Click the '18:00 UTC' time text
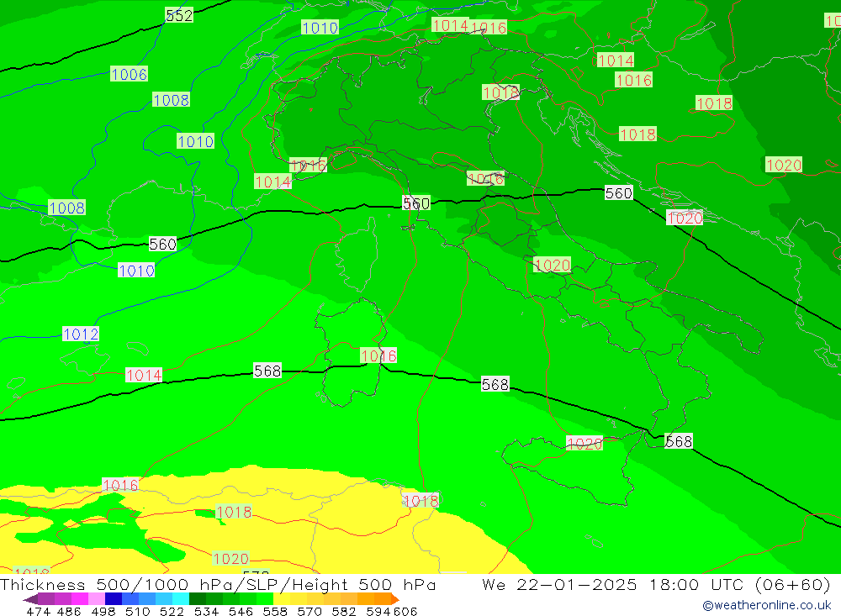The image size is (841, 616). tap(696, 584)
